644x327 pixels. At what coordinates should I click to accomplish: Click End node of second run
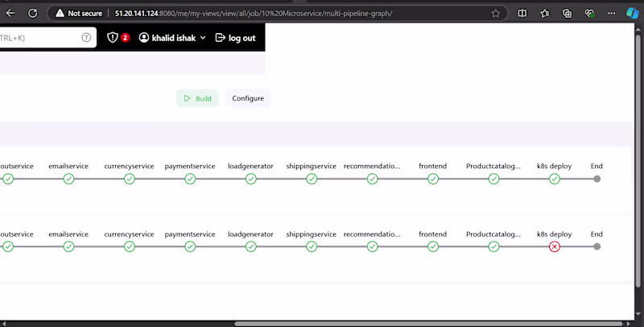click(597, 246)
